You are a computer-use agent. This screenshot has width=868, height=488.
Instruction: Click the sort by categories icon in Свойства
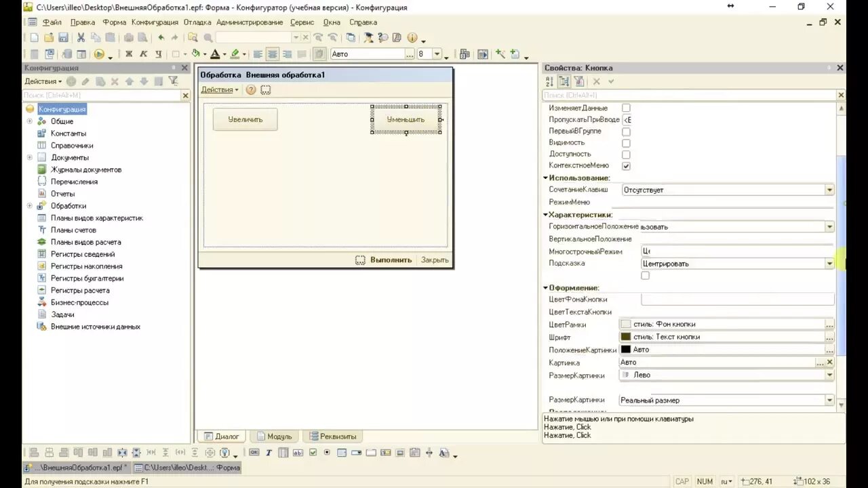pyautogui.click(x=564, y=81)
